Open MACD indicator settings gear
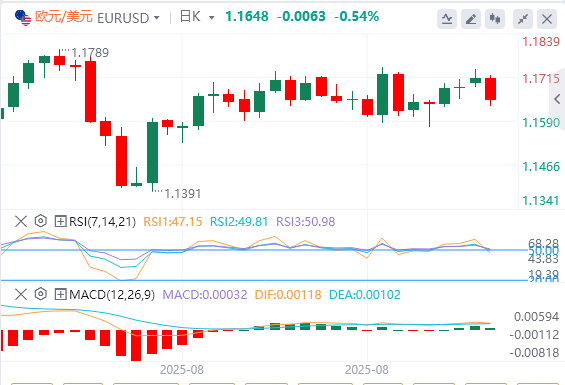The height and width of the screenshot is (385, 565). coord(41,294)
